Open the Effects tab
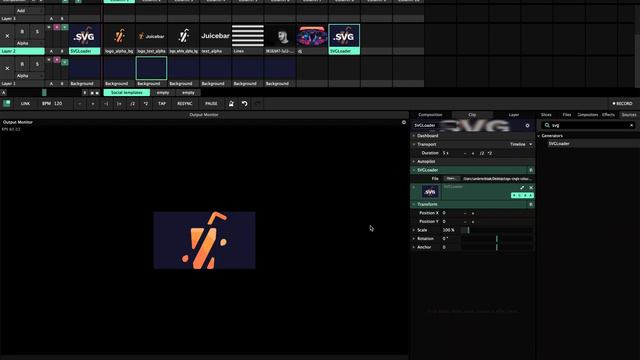640x360 pixels. point(608,115)
